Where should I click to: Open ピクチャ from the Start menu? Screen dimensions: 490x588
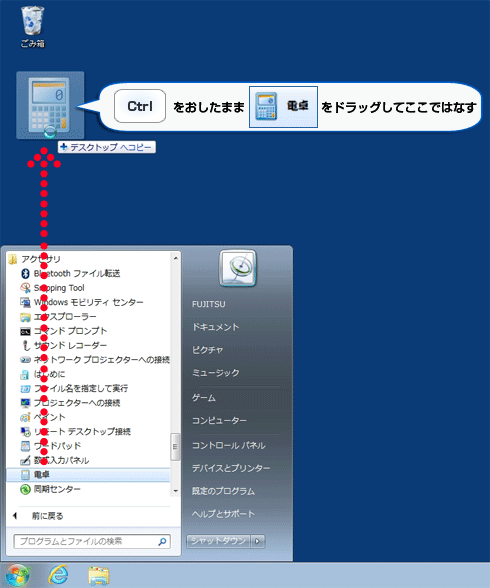208,350
